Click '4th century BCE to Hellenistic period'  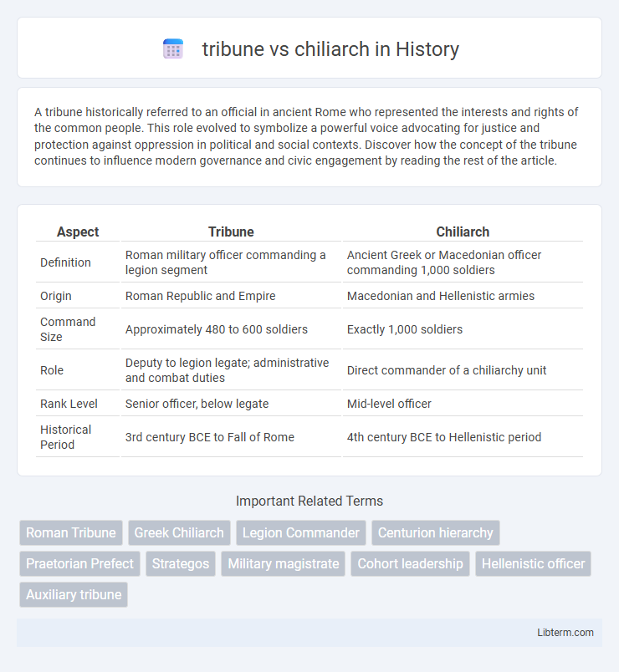(444, 437)
